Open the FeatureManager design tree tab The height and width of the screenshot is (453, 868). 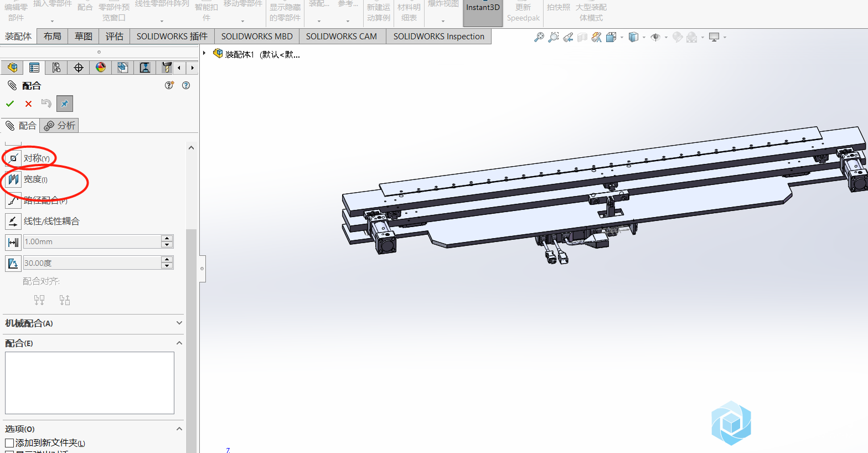(12, 68)
